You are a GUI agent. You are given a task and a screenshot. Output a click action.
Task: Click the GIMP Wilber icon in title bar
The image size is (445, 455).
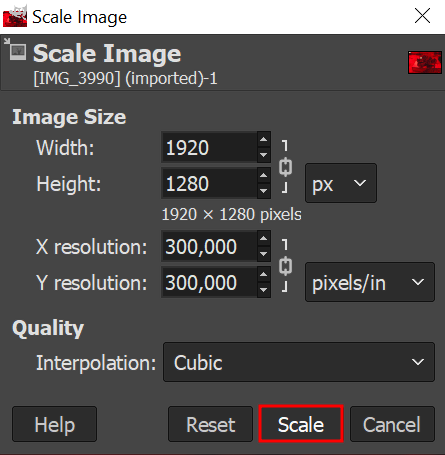(15, 16)
